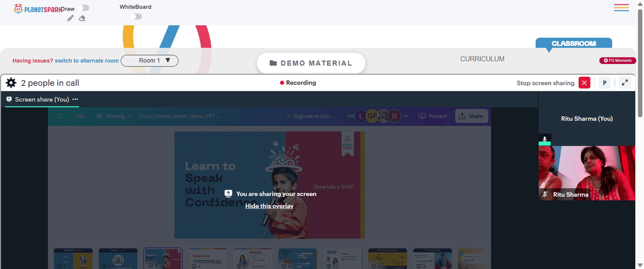Click the Final_Creator_Junior_Demo_PPT title

pos(180,116)
